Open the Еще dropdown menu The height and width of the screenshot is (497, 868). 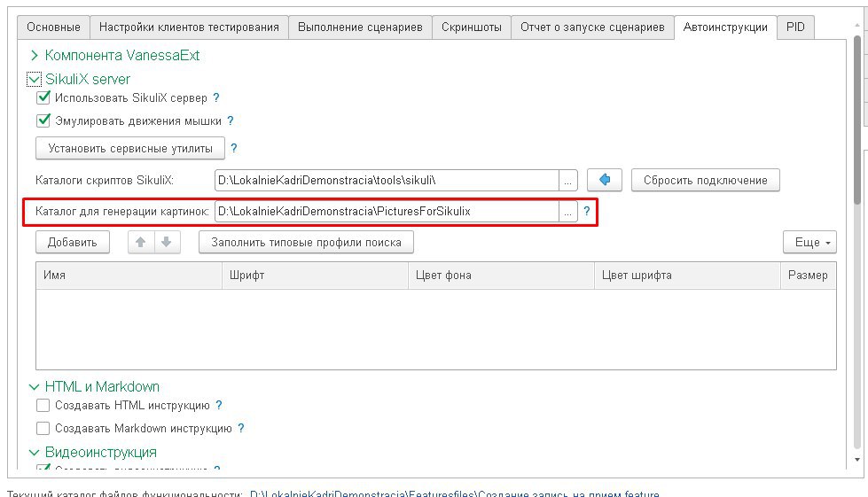point(809,242)
